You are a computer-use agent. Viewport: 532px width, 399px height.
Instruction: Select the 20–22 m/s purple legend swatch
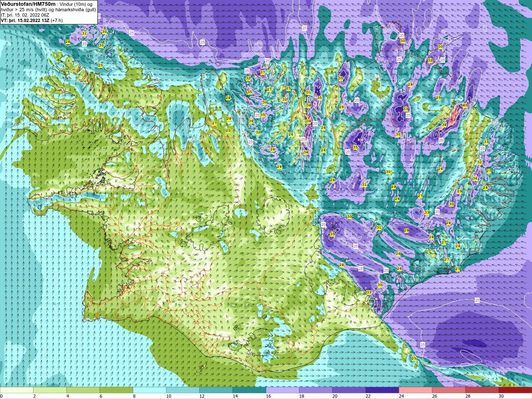pos(349,390)
